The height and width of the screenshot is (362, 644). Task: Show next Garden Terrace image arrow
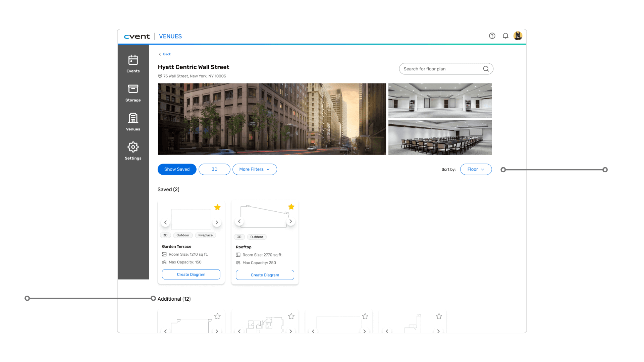(217, 222)
